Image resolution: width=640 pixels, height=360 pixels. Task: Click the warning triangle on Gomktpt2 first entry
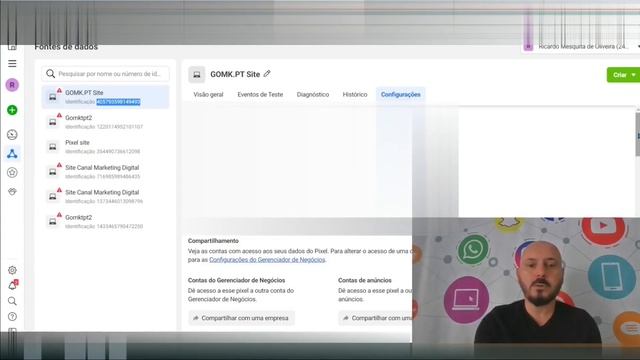click(x=59, y=116)
